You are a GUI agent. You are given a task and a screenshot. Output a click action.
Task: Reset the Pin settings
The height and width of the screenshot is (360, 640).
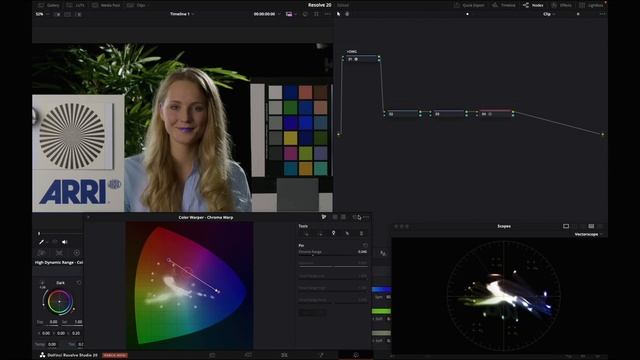coord(365,245)
